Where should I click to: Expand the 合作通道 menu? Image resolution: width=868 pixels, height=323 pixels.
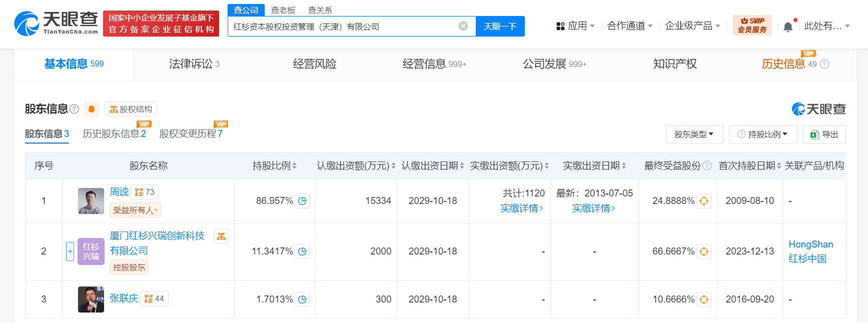point(630,25)
